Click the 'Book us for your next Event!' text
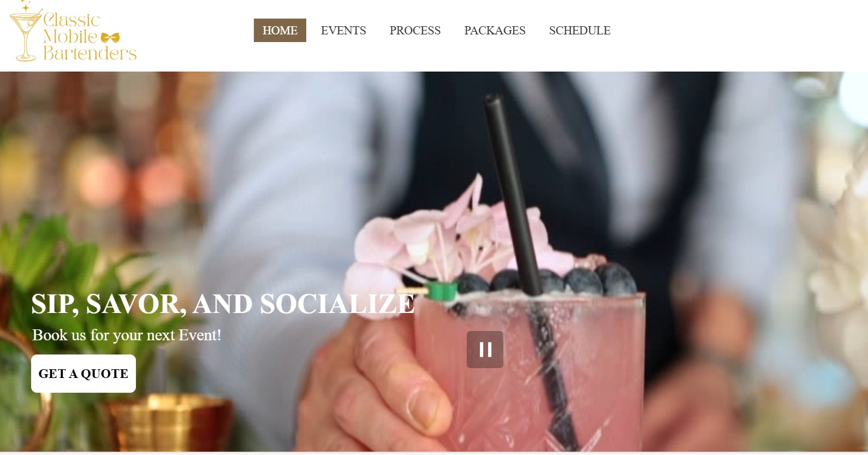This screenshot has height=455, width=868. (x=127, y=335)
